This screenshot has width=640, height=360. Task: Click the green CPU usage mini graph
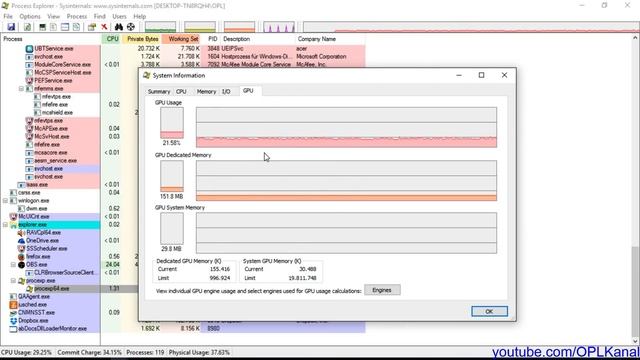160,27
